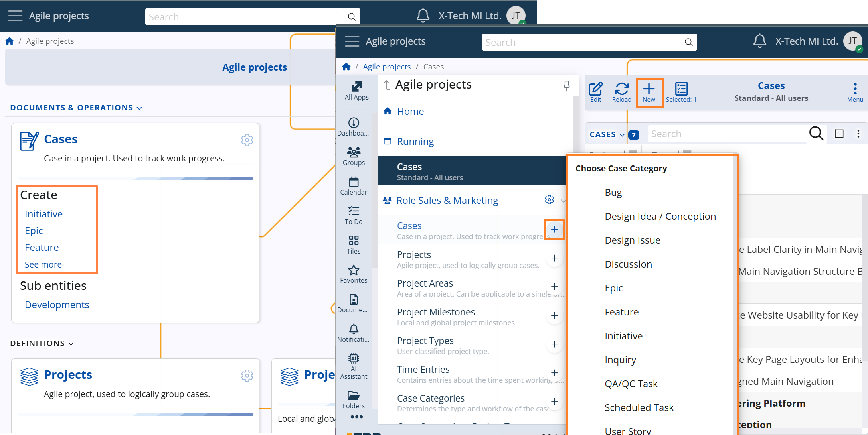Screen dimensions: 868x435
Task: Select Scheduled Task category option
Action: (639, 407)
